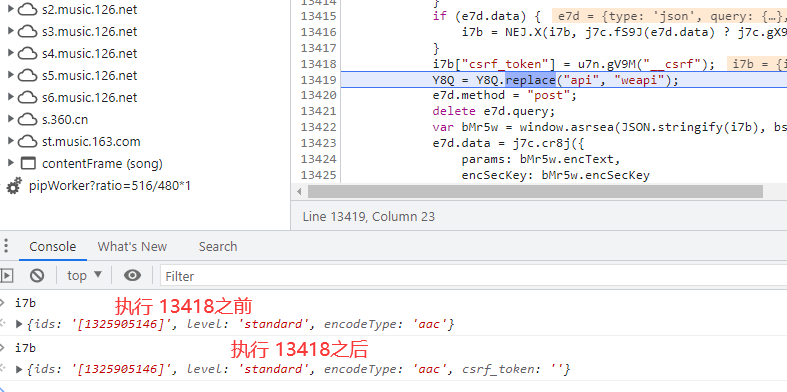This screenshot has width=787, height=392.
Task: Set breakpoint on line number 13420
Action: tap(319, 95)
